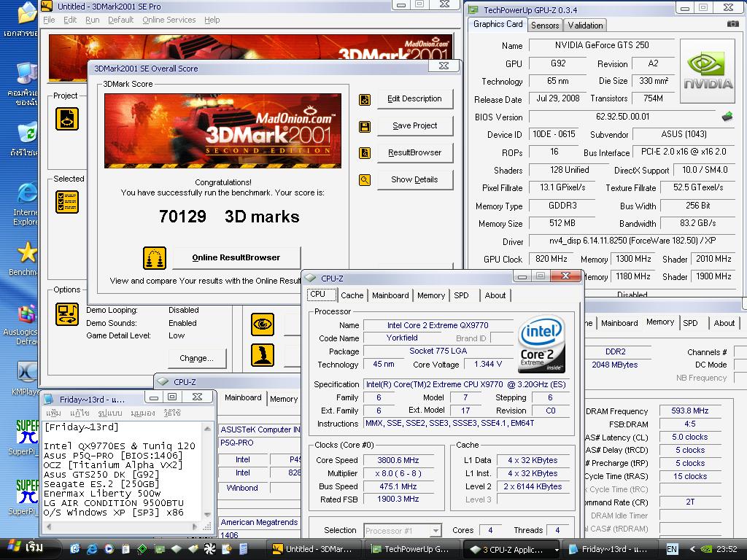Click the Project icon in 3DMark window
This screenshot has height=560, width=747.
(67, 119)
